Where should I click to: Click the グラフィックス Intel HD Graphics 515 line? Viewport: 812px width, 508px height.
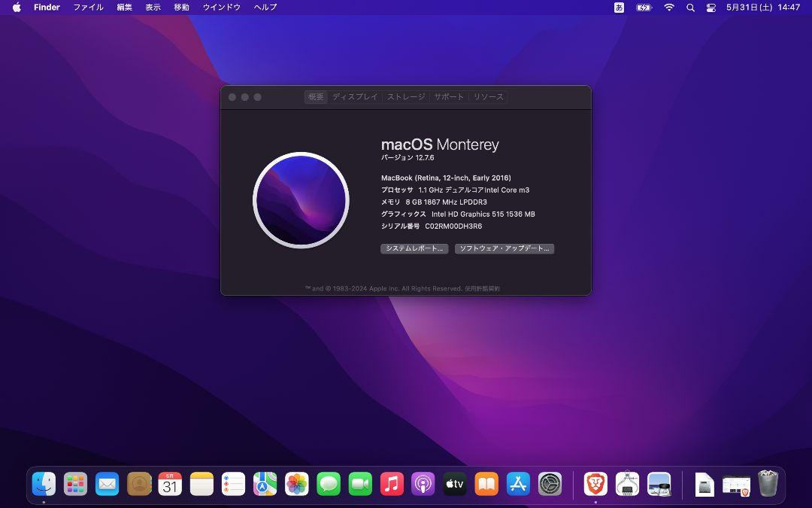coord(458,214)
